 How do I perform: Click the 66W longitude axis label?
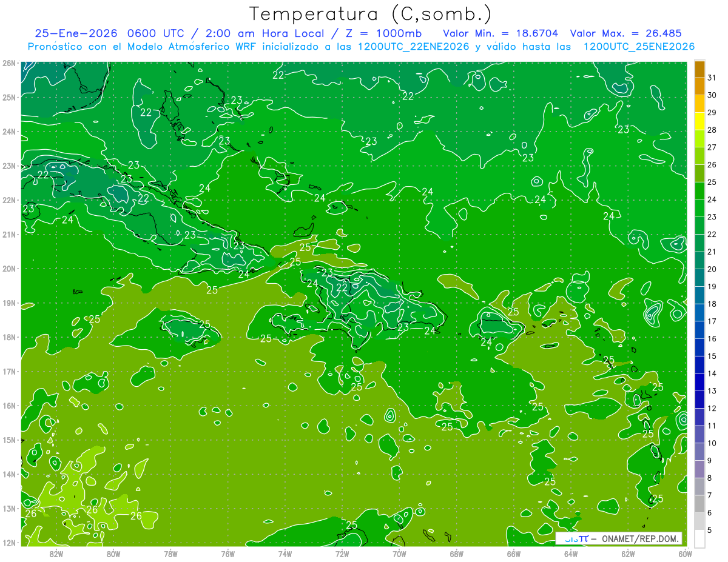(514, 554)
